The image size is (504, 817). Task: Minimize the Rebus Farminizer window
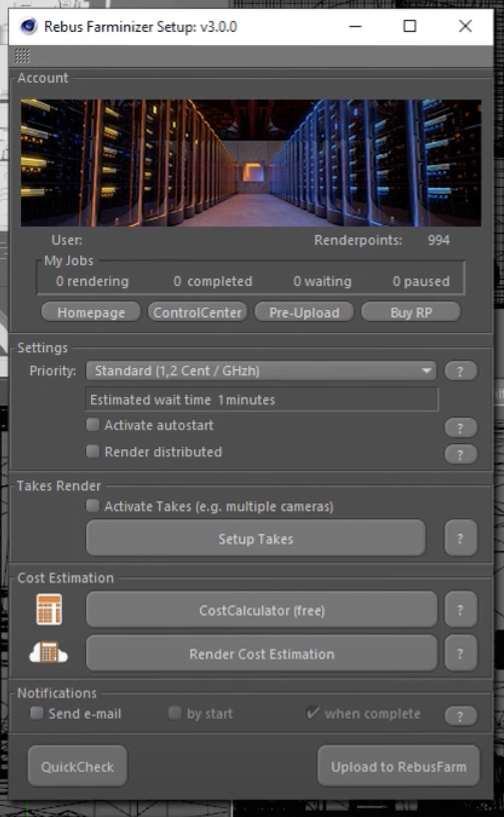click(355, 26)
